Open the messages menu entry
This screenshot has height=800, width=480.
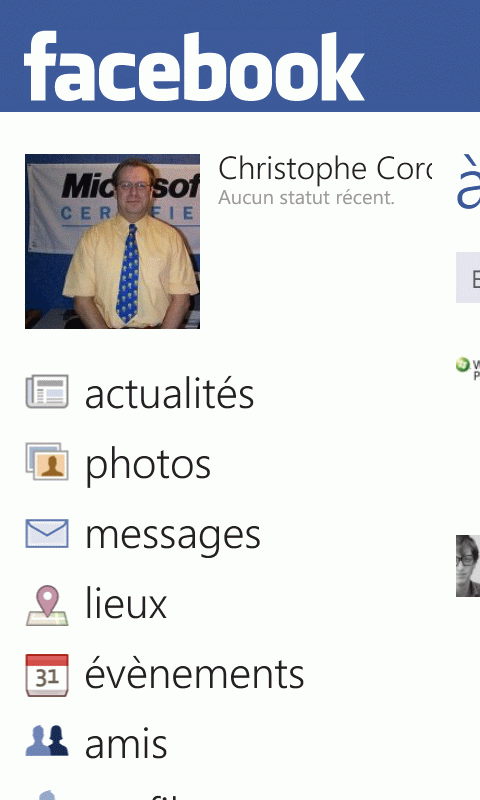[x=173, y=537]
